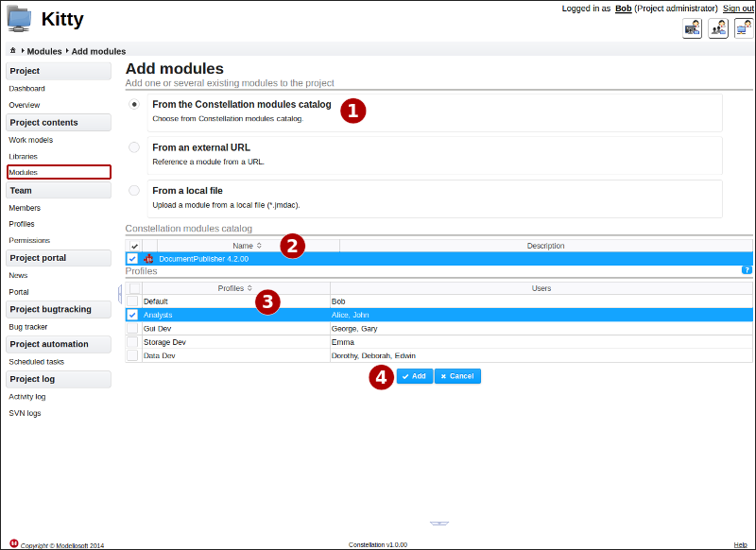
Task: Select From an external URL radio button
Action: [134, 147]
